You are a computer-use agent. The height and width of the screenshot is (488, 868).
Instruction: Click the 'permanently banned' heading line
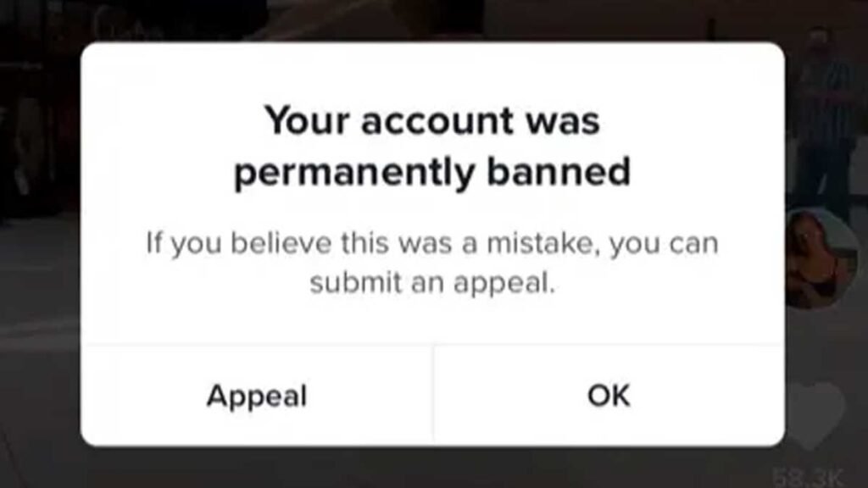(x=431, y=171)
